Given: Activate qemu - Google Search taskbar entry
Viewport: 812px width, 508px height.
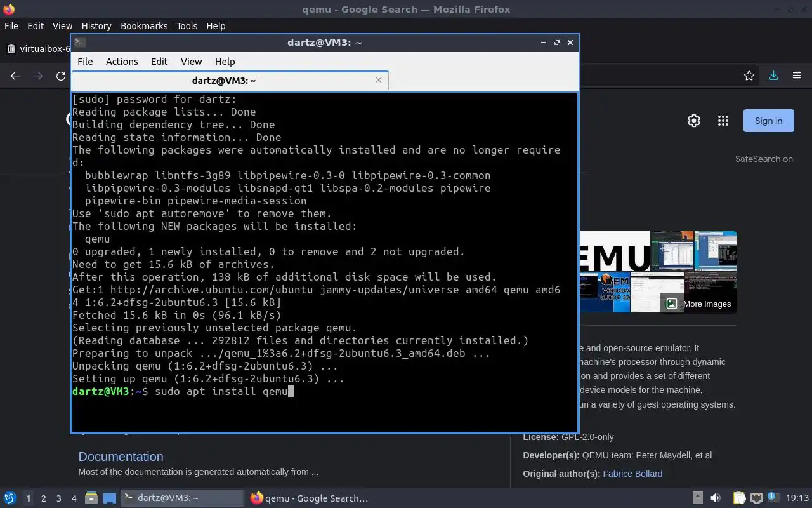Looking at the screenshot, I should [x=310, y=498].
